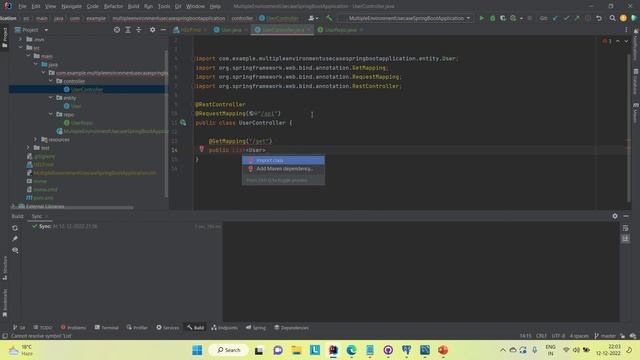Switch to UserRepo.java editor tab

pos(340,30)
